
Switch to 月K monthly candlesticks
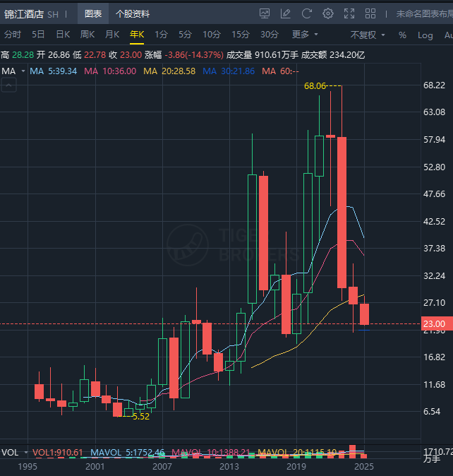click(x=112, y=35)
